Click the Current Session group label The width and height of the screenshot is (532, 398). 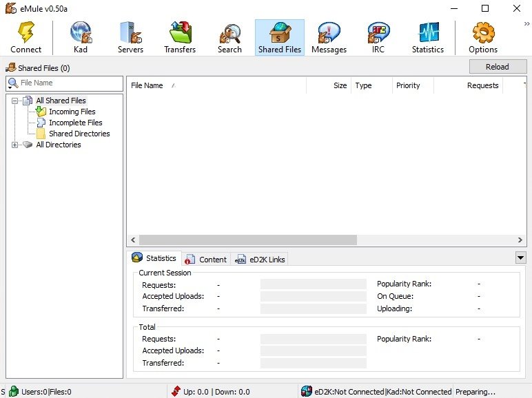click(165, 273)
